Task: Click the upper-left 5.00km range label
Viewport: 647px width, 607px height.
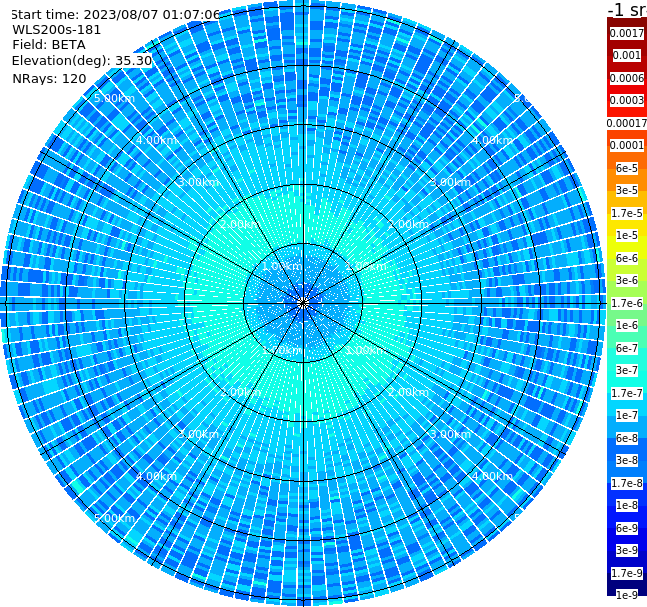Action: coord(114,98)
